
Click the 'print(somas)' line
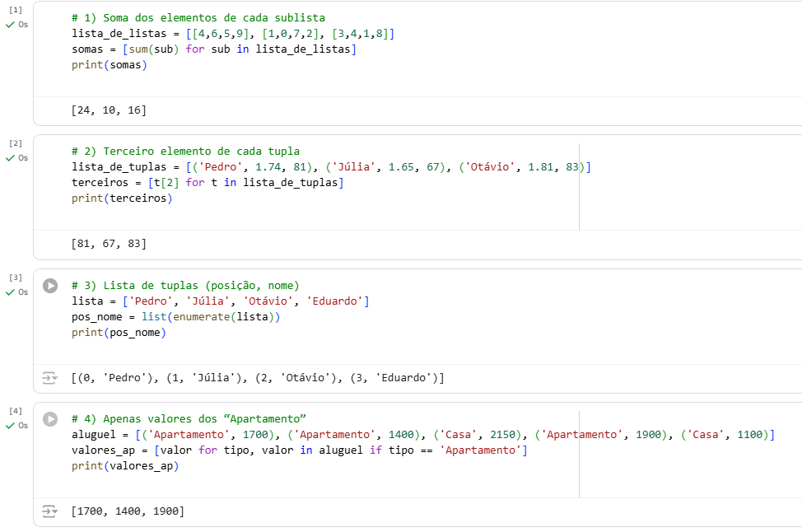(110, 65)
